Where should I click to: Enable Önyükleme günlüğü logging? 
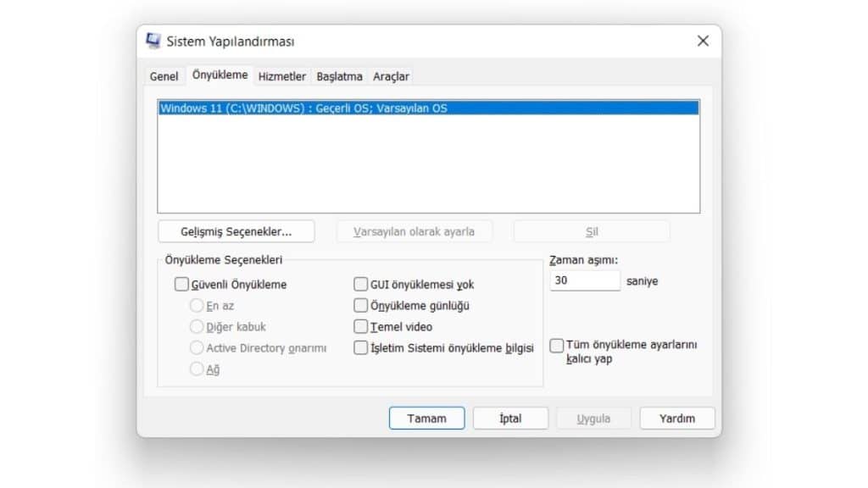click(360, 306)
